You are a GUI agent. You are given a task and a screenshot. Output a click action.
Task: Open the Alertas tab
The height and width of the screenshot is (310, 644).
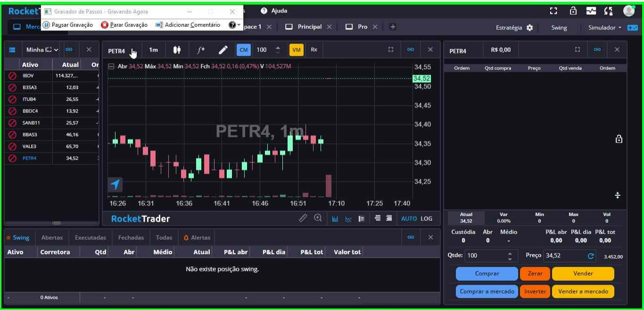(197, 238)
